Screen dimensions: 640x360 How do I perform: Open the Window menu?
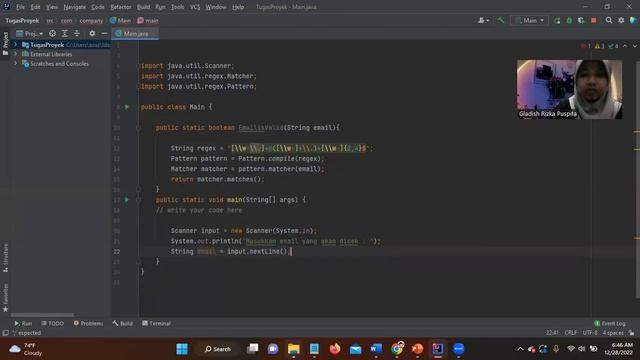point(216,7)
